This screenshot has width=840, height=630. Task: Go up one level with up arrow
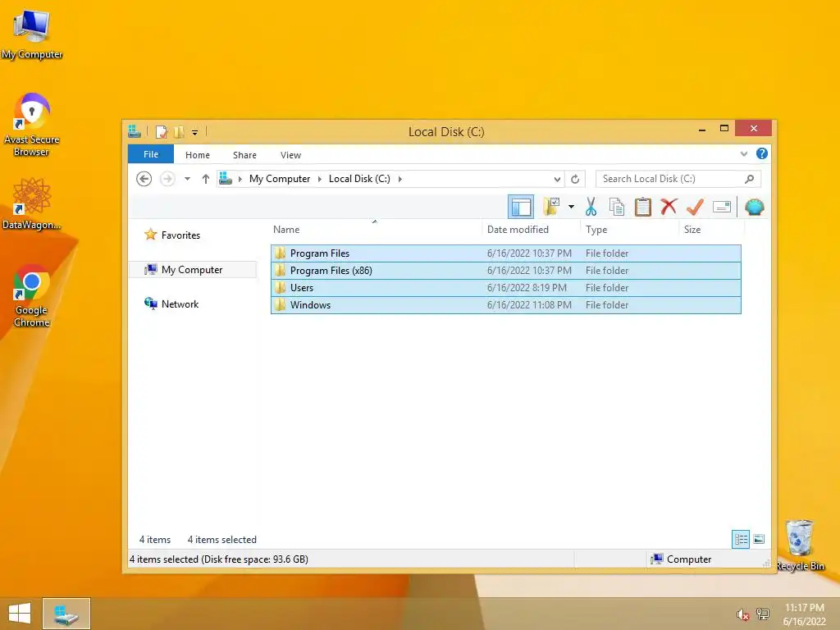pos(206,179)
